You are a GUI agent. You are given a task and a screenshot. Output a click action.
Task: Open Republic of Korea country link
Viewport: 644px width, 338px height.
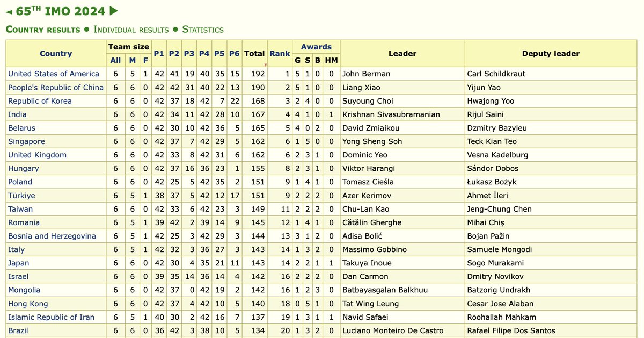(x=40, y=100)
